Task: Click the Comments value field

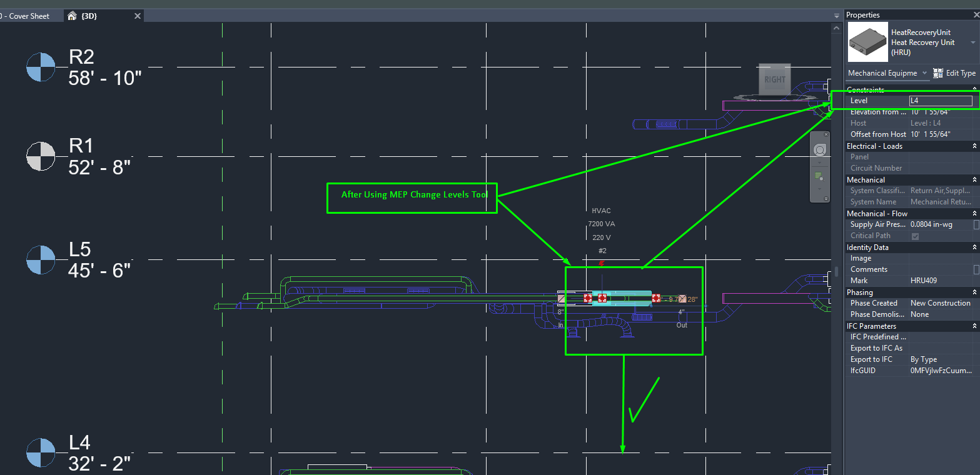Action: 941,269
